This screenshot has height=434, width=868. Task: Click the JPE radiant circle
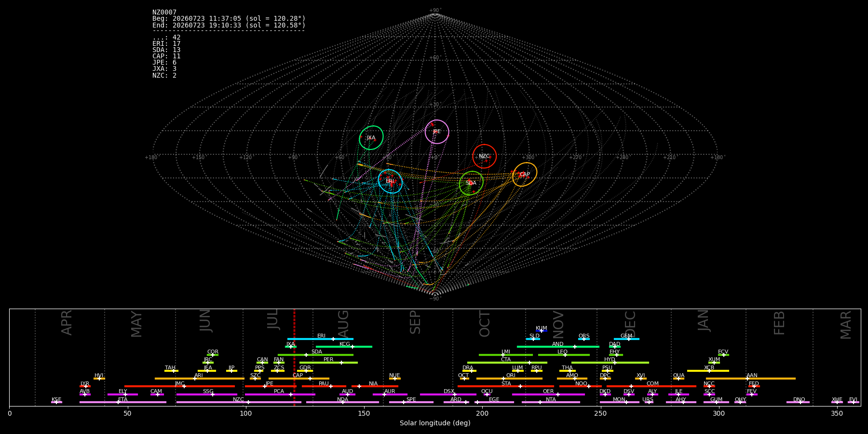[x=437, y=132]
